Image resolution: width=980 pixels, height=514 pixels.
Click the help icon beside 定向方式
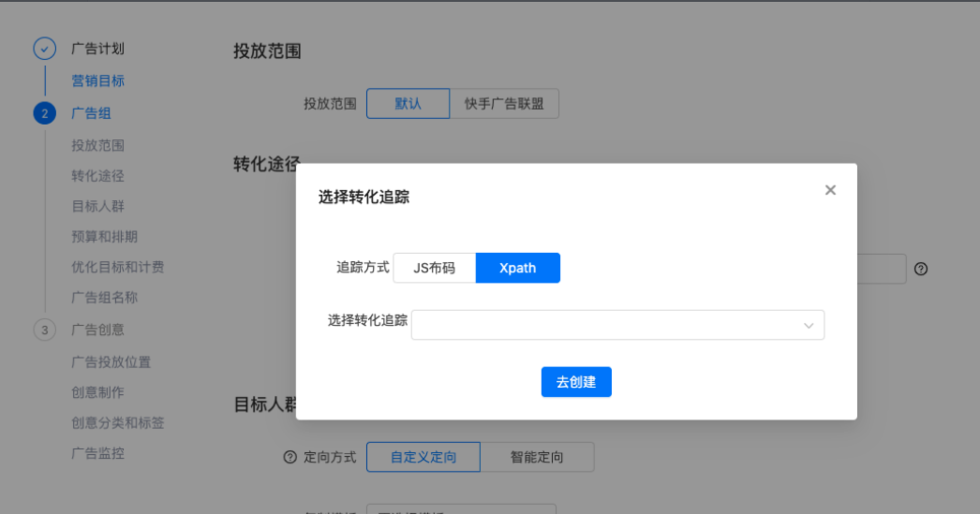point(290,457)
